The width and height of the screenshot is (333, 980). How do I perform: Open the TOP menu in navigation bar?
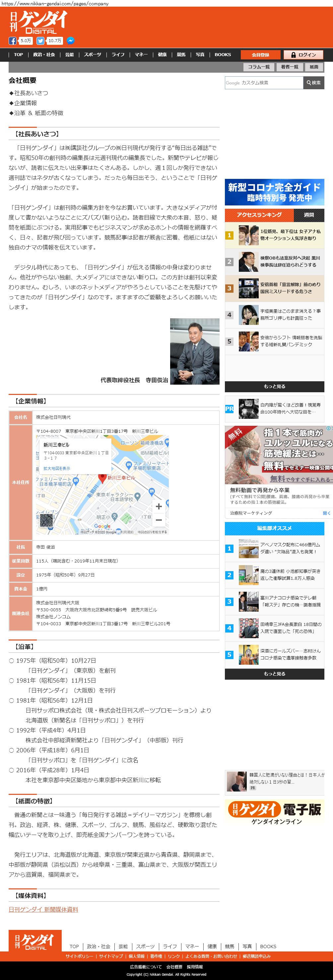click(x=18, y=55)
